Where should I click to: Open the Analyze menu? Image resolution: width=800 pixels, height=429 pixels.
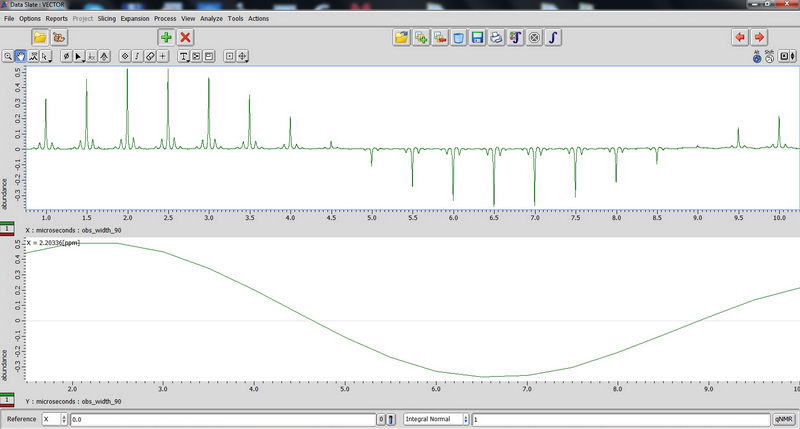pos(212,19)
